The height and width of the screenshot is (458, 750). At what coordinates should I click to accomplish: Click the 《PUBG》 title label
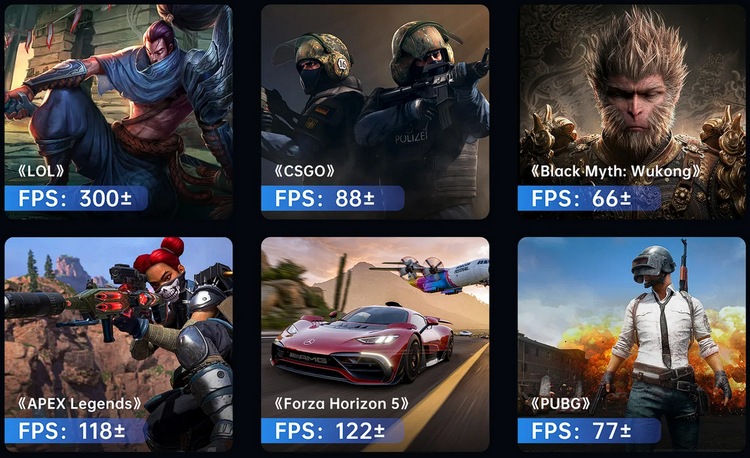(x=561, y=403)
